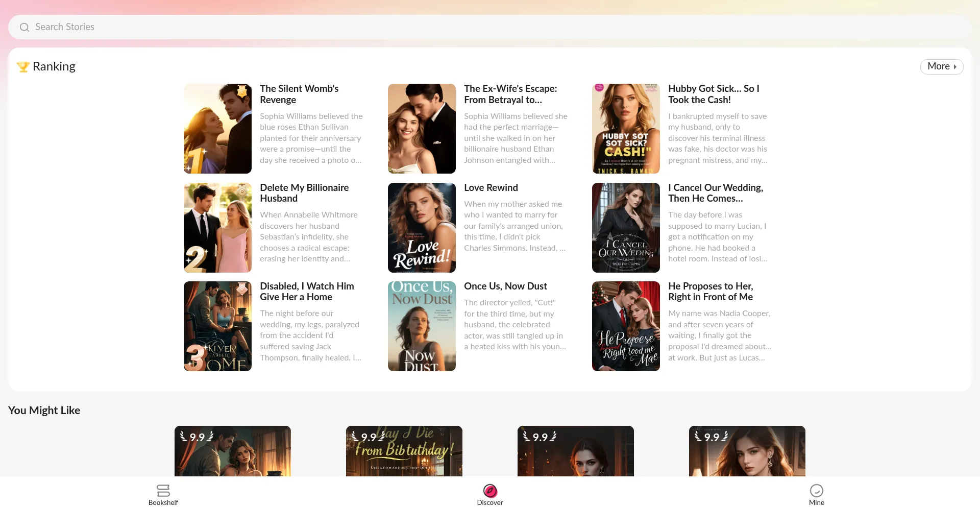Open Hubby Got Sick cover thumbnail
Image resolution: width=980 pixels, height=507 pixels.
point(626,129)
